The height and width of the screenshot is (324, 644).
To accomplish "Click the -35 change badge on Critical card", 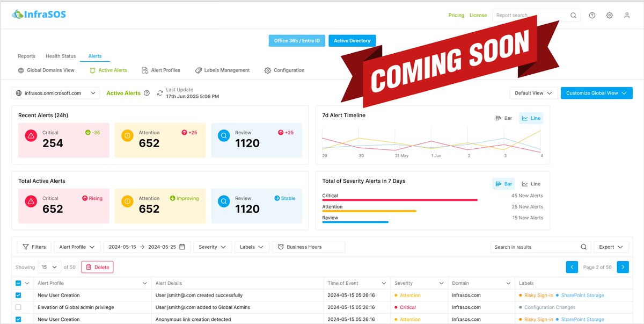I will pyautogui.click(x=92, y=132).
